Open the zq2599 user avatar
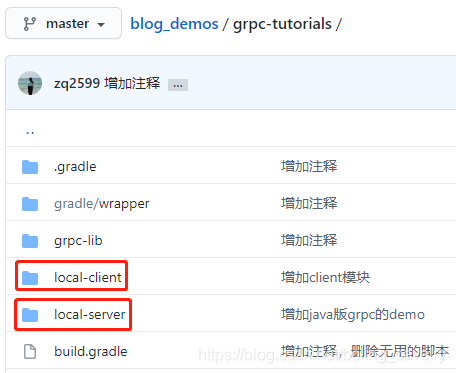This screenshot has height=373, width=456. point(30,83)
